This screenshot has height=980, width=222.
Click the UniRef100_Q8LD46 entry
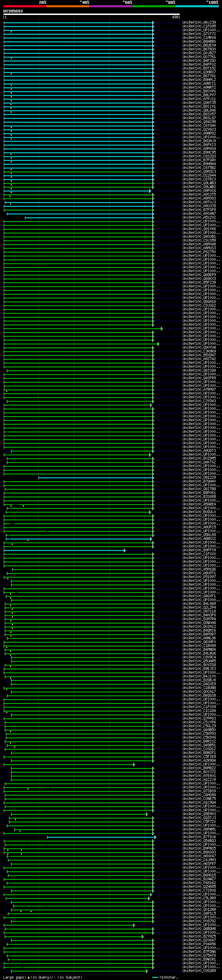pyautogui.click(x=199, y=110)
